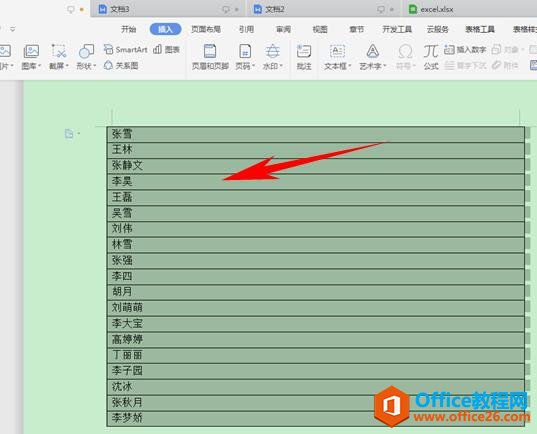This screenshot has height=434, width=537.
Task: Click the comment bubble icon on 文档2 tab
Action: (381, 10)
